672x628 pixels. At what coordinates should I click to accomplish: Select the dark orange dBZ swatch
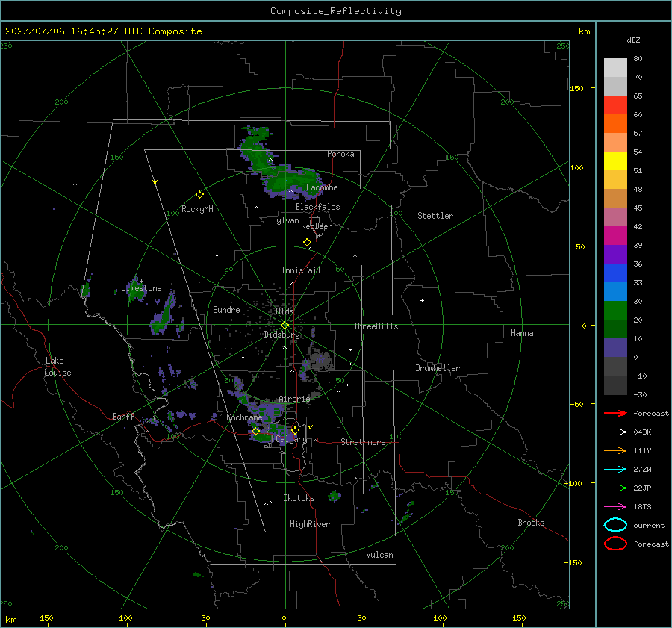(615, 123)
